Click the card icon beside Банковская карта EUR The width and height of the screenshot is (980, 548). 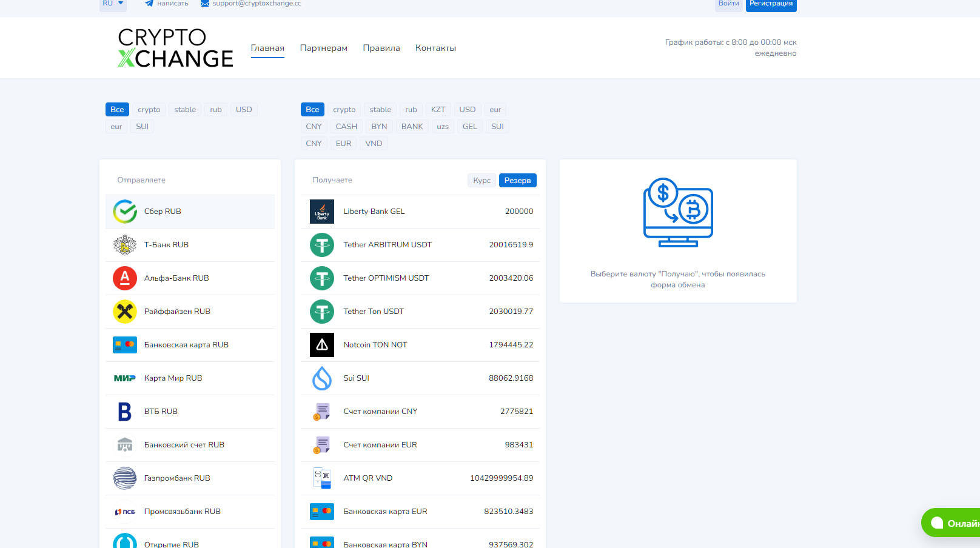tap(322, 512)
